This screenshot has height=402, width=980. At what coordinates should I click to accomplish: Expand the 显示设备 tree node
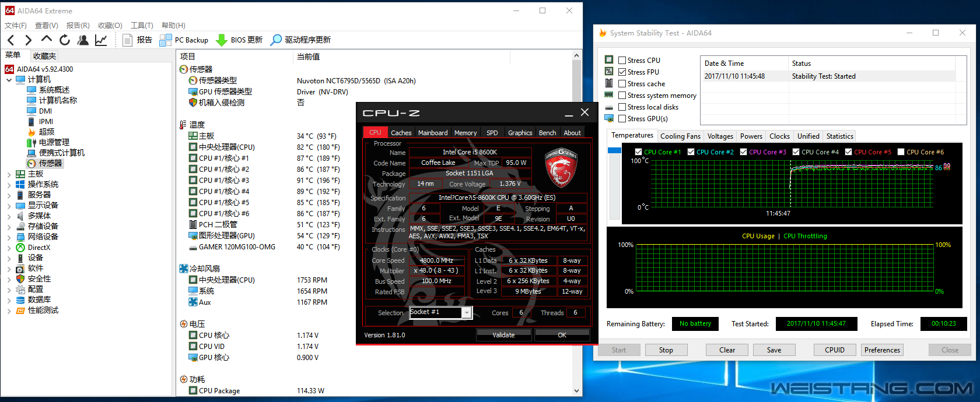pyautogui.click(x=9, y=206)
